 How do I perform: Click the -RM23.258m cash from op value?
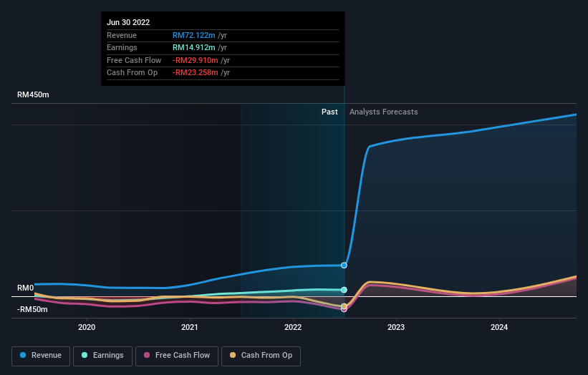[196, 73]
